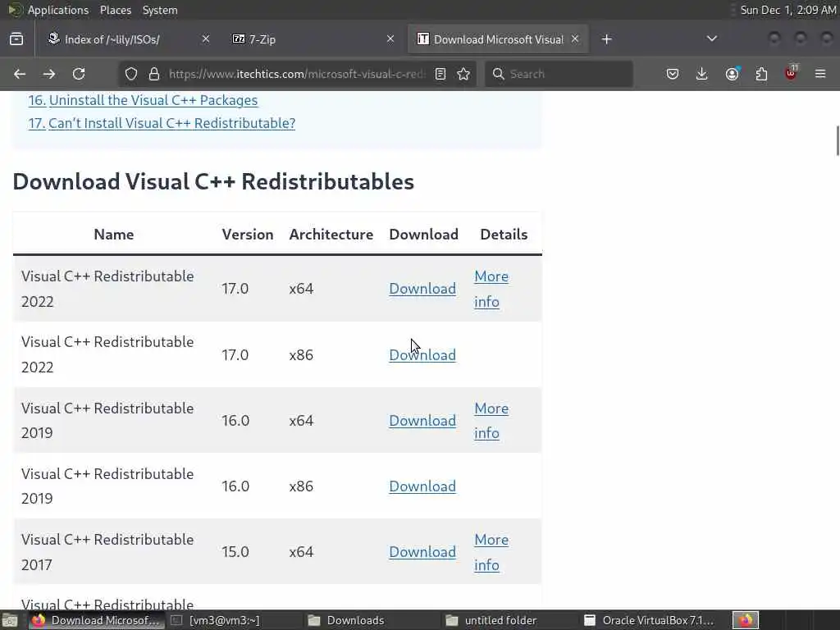Click the Firefox icon in taskbar tray
The image size is (840, 630).
pos(746,620)
